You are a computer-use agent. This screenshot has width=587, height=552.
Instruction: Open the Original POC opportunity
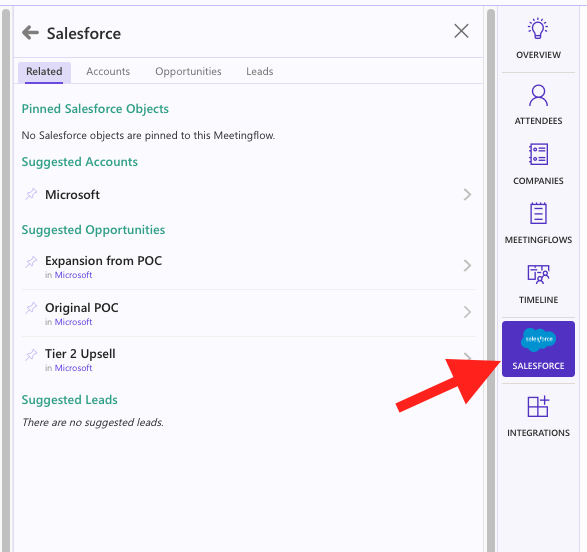tap(249, 313)
